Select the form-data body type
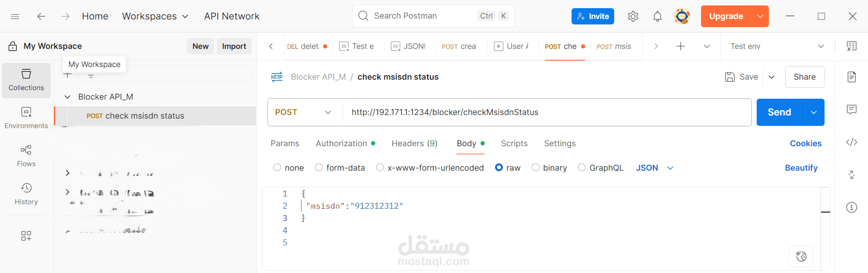This screenshot has width=868, height=273. pos(319,168)
